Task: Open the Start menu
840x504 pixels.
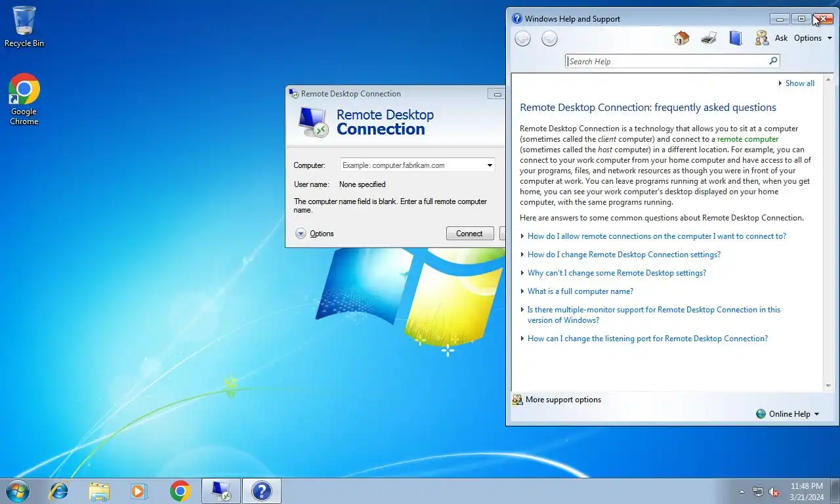Action: click(17, 491)
